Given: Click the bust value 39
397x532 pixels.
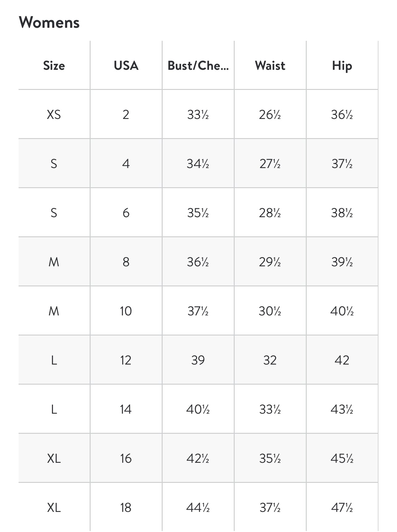Looking at the screenshot, I should [x=198, y=360].
